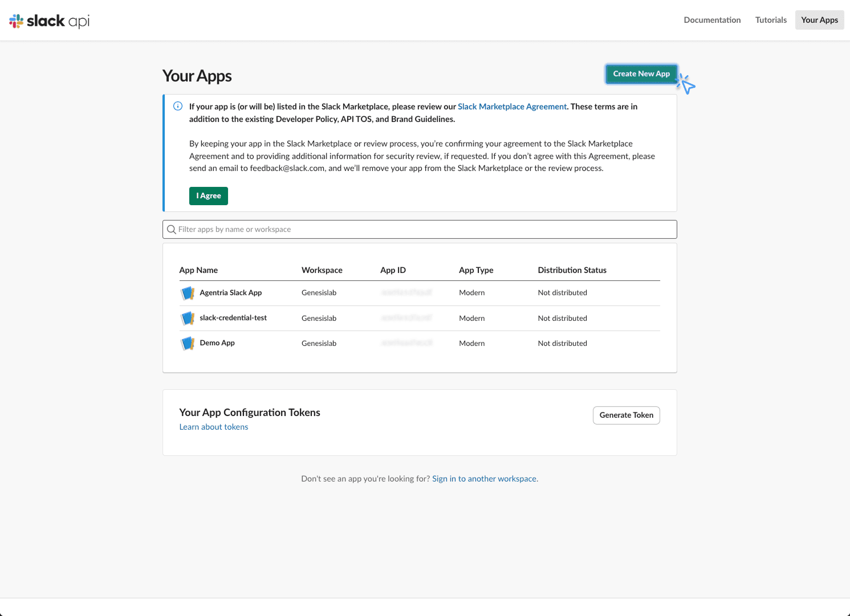850x616 pixels.
Task: Click the Create New App button
Action: coord(641,74)
